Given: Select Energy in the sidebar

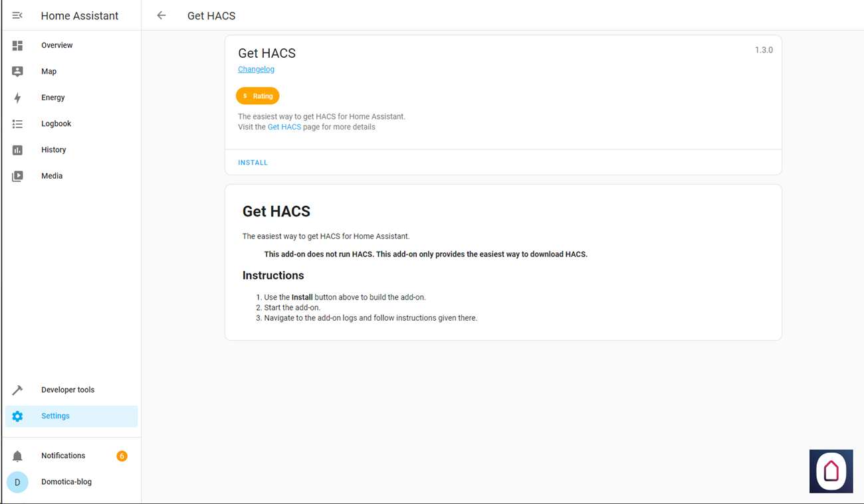Looking at the screenshot, I should pyautogui.click(x=71, y=98).
